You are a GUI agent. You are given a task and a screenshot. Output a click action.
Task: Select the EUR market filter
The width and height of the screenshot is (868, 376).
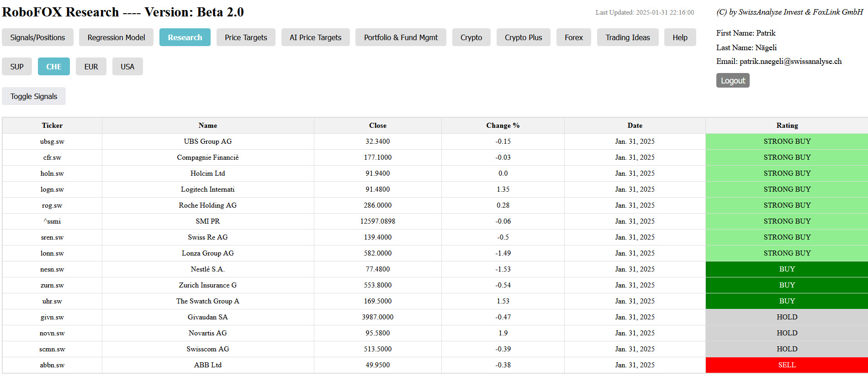click(91, 67)
